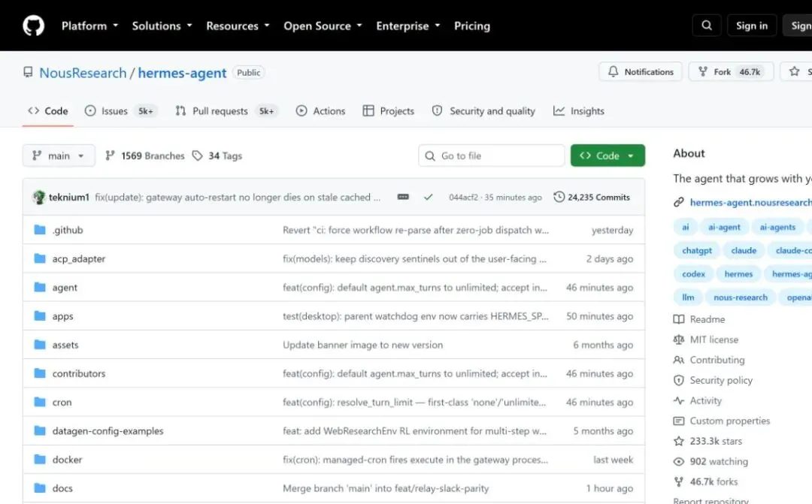Click the docs folder icon
Viewport: 812px width, 504px height.
click(x=40, y=488)
